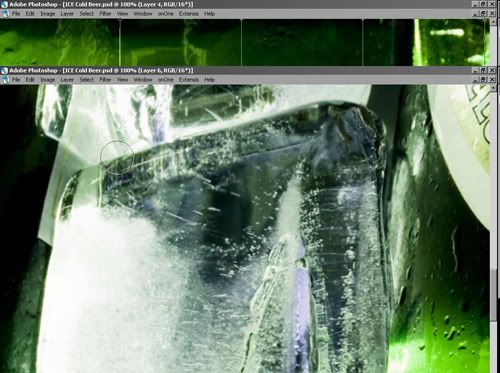
Task: Minimize the Layer 4 Photoshop application window
Action: pos(476,4)
